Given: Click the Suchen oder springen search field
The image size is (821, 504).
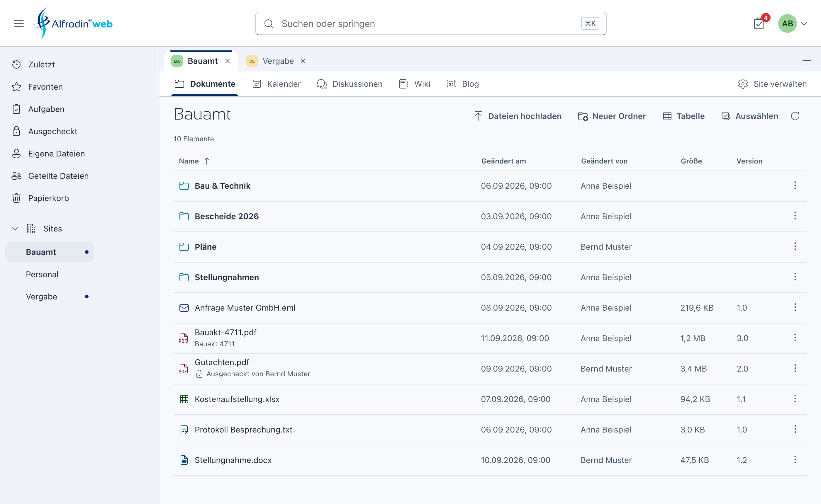Looking at the screenshot, I should tap(430, 24).
